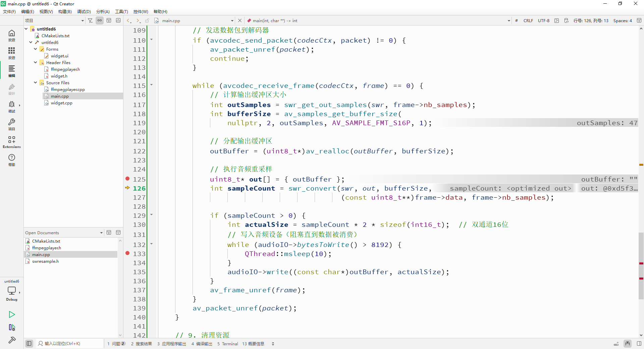This screenshot has width=644, height=349.
Task: Filter the project tree
Action: tap(90, 20)
